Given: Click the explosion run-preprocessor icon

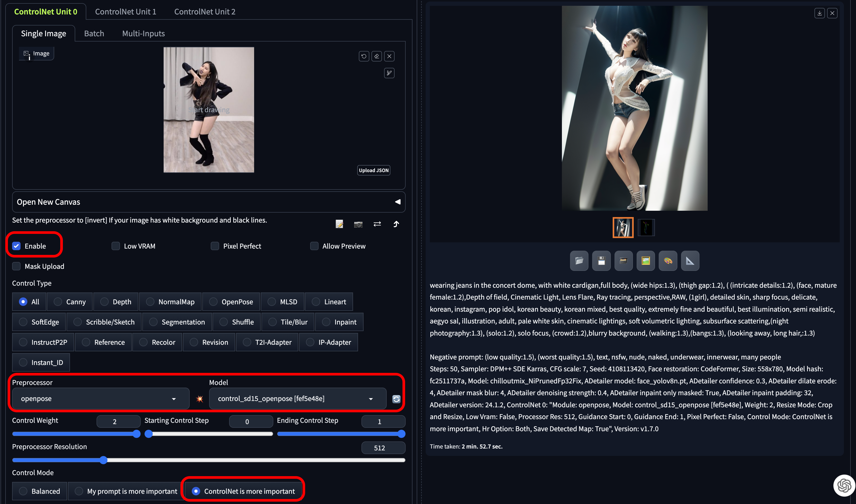Looking at the screenshot, I should click(x=200, y=399).
